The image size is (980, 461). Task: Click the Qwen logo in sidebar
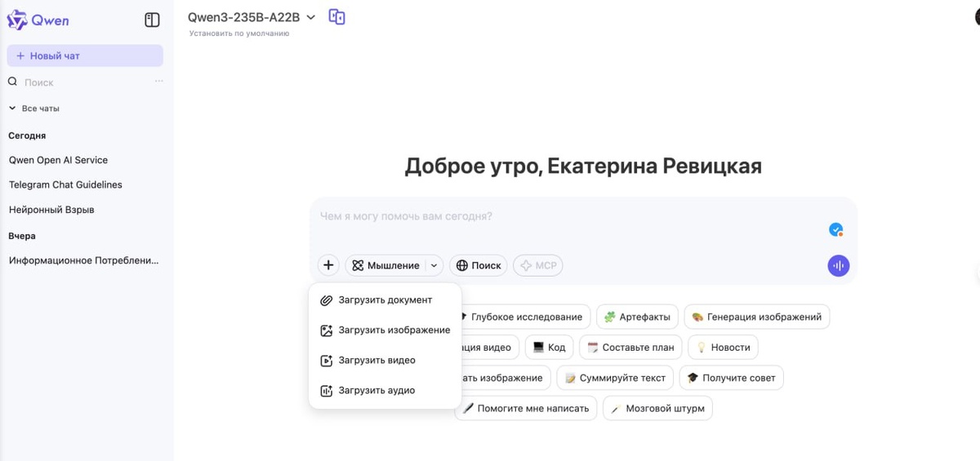(x=38, y=20)
